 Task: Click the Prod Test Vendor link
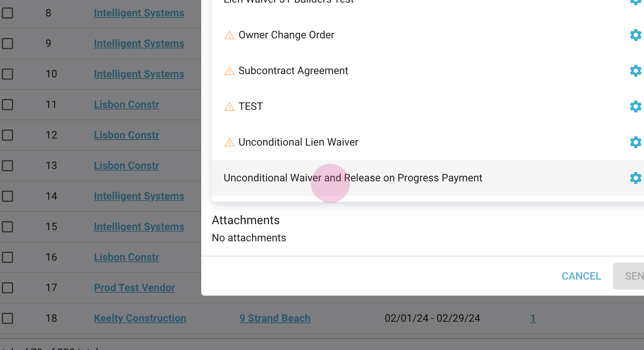point(134,288)
